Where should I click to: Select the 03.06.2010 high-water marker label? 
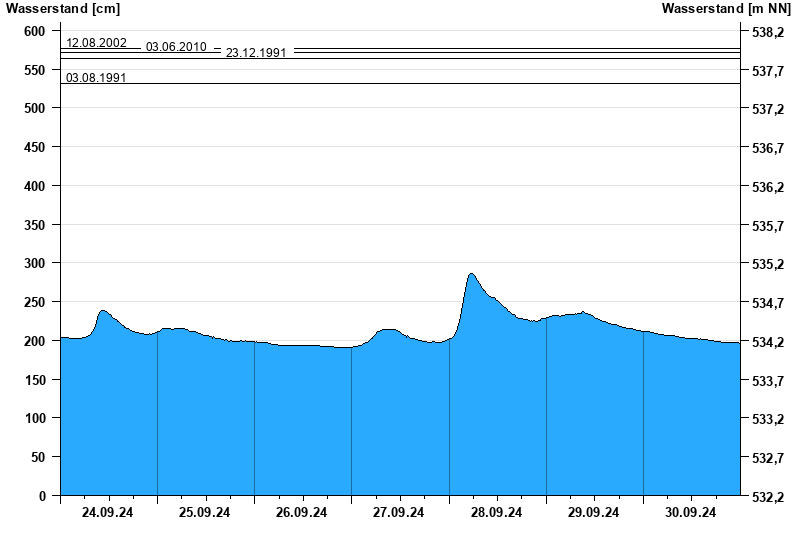coord(176,47)
